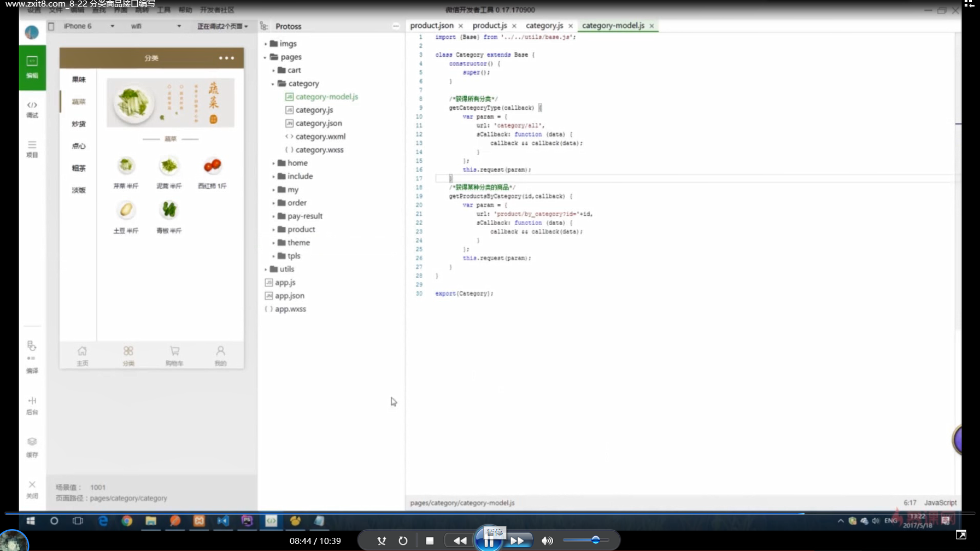Open the editor (编辑) sidebar panel
This screenshot has height=551, width=980.
(x=32, y=67)
